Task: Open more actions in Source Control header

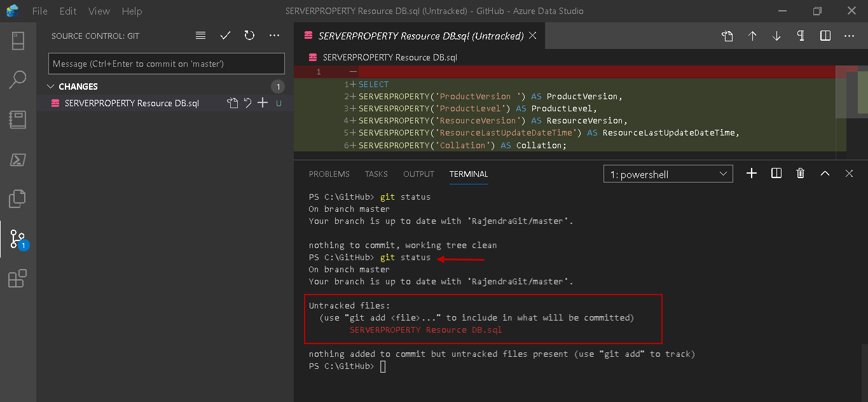Action: pyautogui.click(x=274, y=36)
